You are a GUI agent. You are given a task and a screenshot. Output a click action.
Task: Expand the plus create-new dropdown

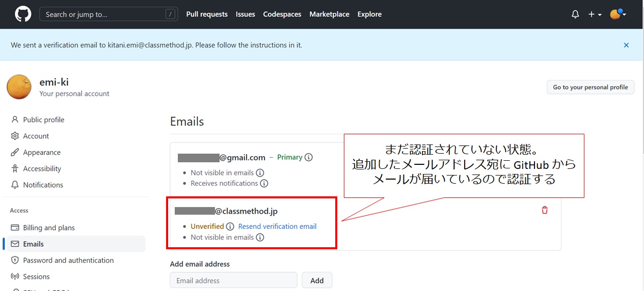coord(595,14)
